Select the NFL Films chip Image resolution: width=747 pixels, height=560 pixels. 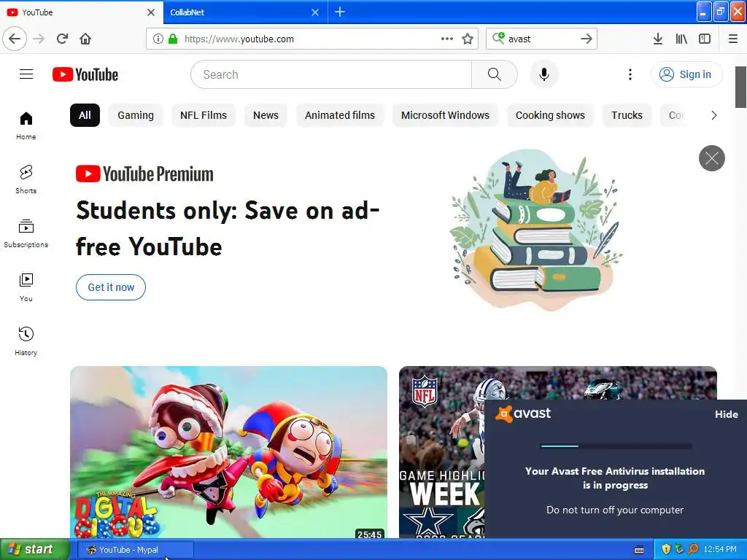click(x=204, y=115)
